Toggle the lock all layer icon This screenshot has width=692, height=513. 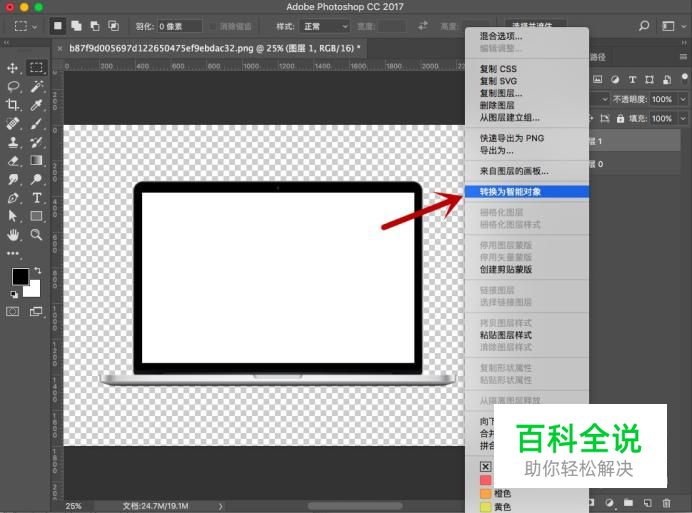pyautogui.click(x=621, y=118)
